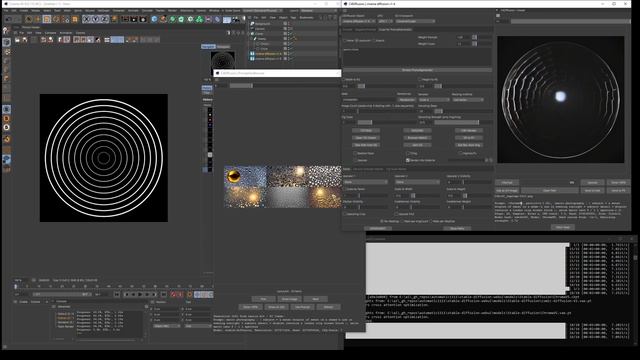This screenshot has width=640, height=360.
Task: Click the Render View clapperboard icon
Action: 125,19
